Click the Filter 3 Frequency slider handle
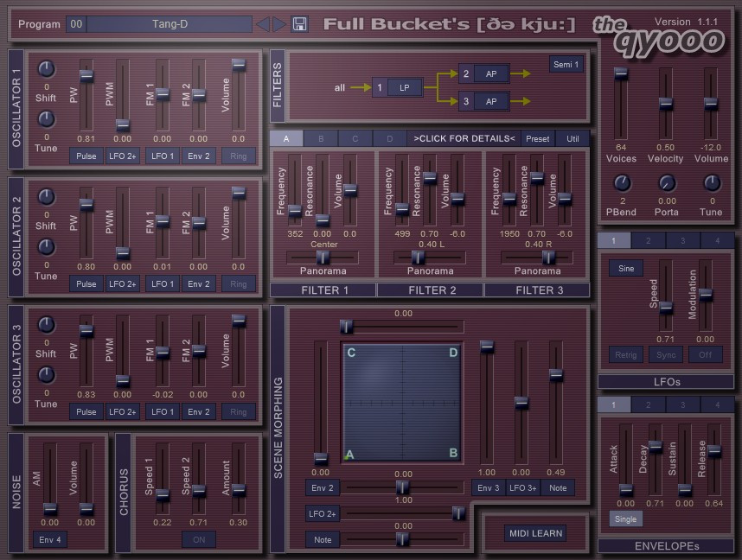This screenshot has width=742, height=560. tap(509, 199)
